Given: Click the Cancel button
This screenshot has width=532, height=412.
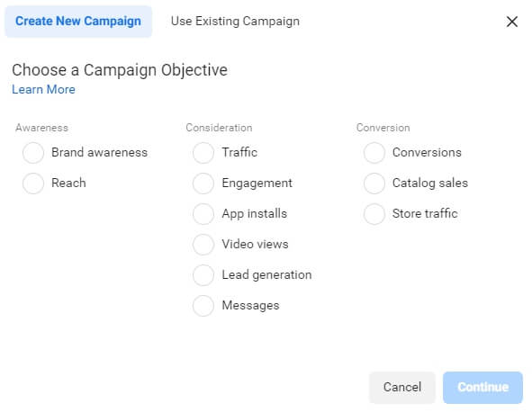Looking at the screenshot, I should point(402,387).
